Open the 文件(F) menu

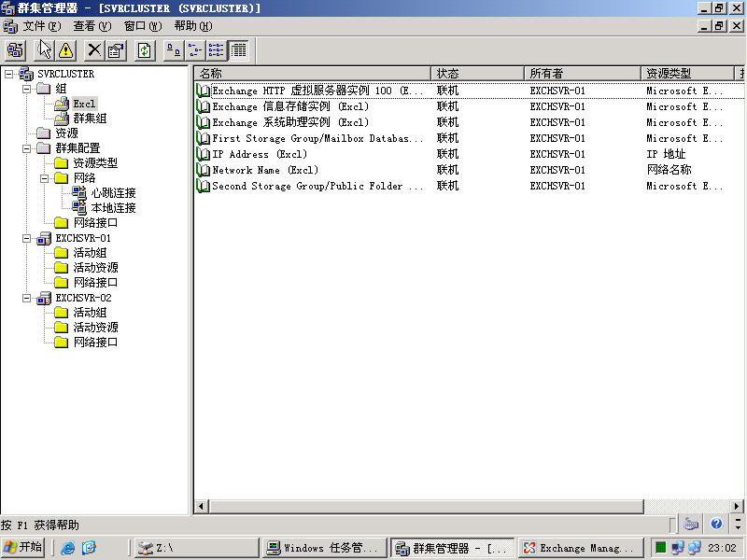point(41,26)
